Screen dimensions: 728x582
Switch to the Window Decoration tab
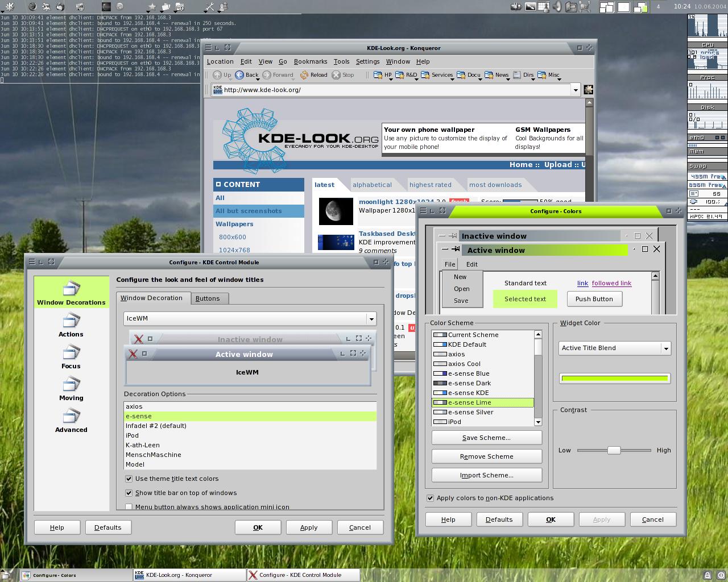tap(152, 298)
